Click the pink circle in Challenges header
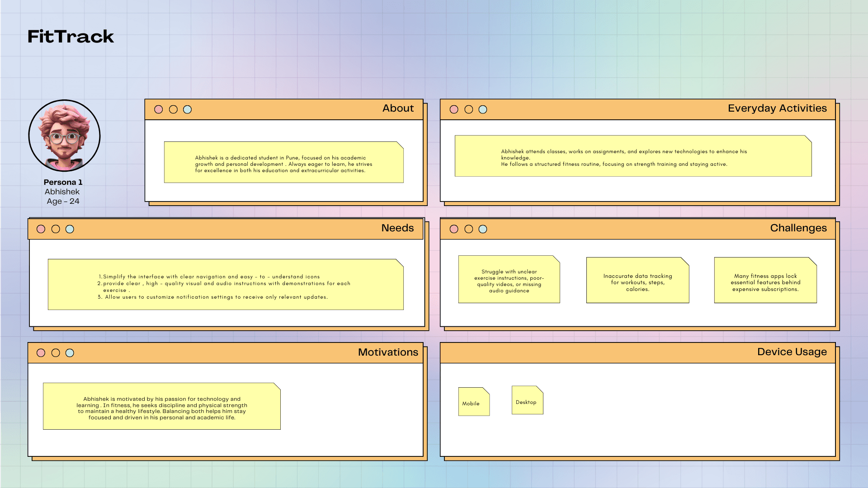Viewport: 868px width, 488px height. click(454, 229)
